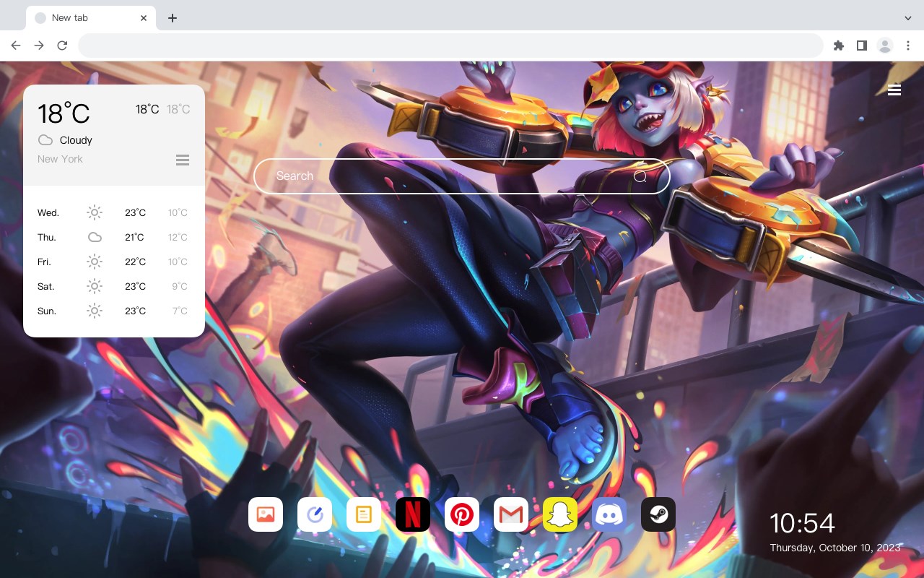Open the Netflix shortcut
924x578 pixels.
[x=413, y=514]
